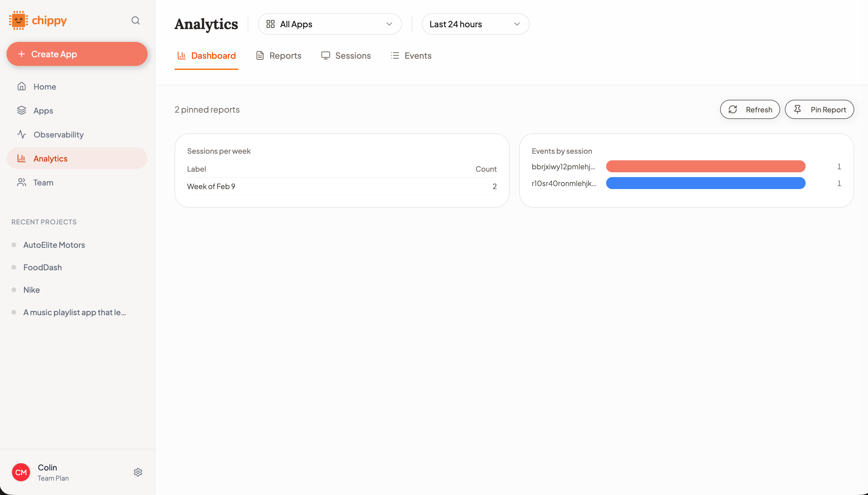This screenshot has width=868, height=495.
Task: Click the 2 pinned reports text
Action: [207, 109]
